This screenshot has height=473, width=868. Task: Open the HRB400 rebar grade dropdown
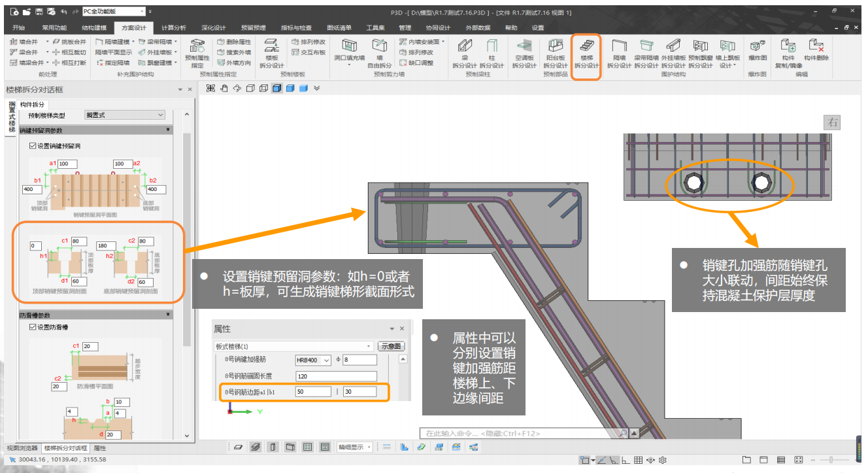313,360
